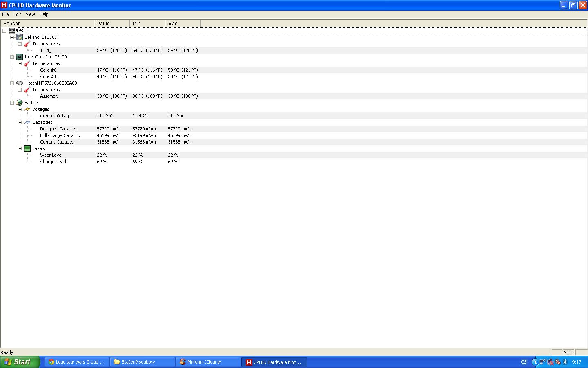
Task: Switch to the Lego star wars Chrome window
Action: [77, 362]
